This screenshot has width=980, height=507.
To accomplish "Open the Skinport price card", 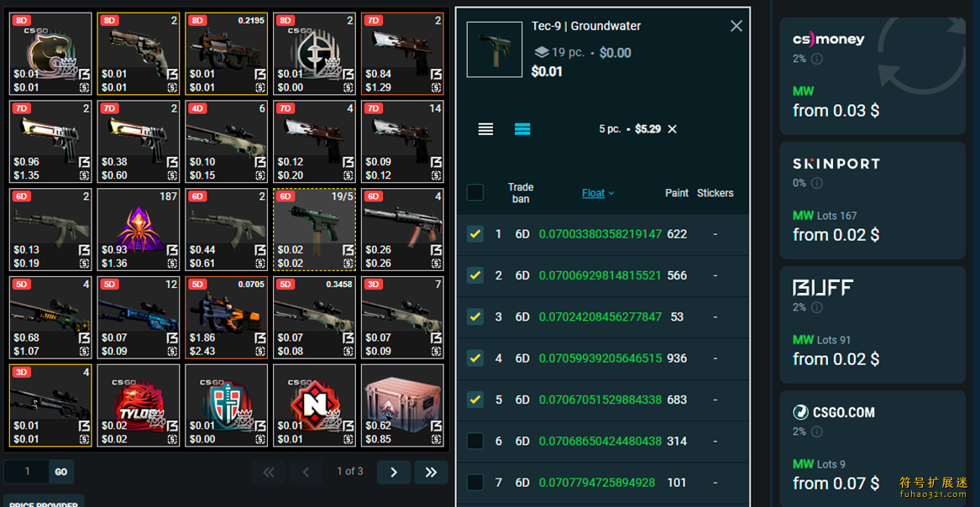I will click(873, 200).
